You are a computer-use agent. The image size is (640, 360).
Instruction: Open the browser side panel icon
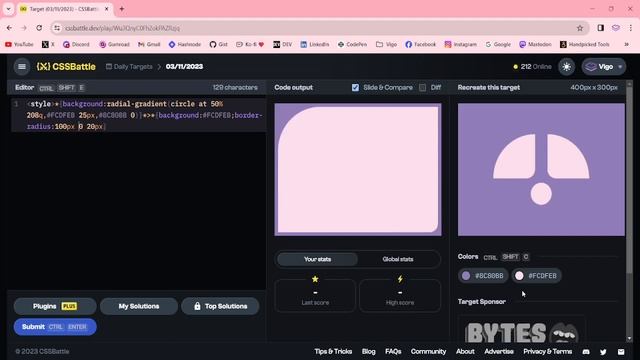(600, 28)
